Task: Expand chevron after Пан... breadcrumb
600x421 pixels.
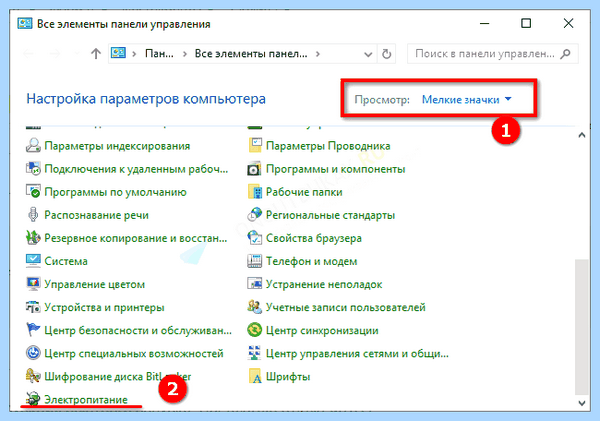Action: click(185, 54)
